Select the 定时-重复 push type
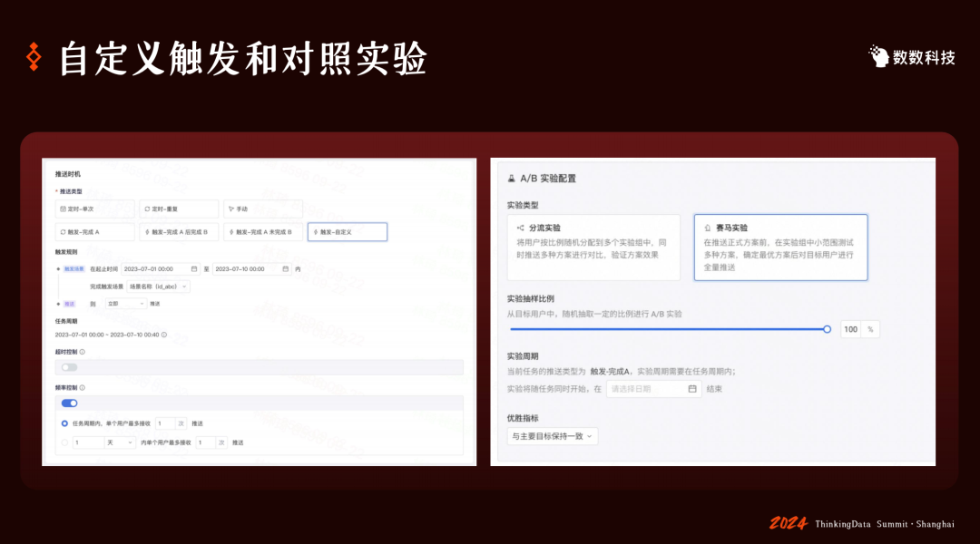Screen dimensions: 980x544 179,209
